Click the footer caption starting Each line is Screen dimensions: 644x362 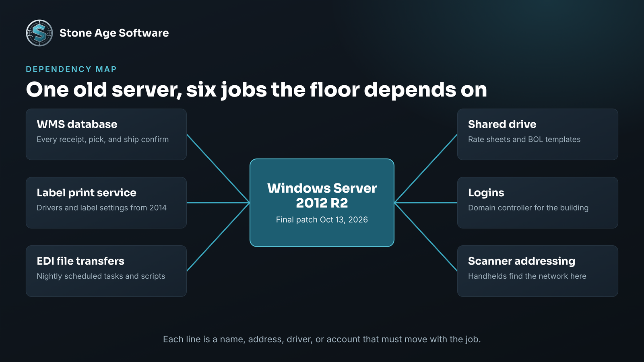322,339
